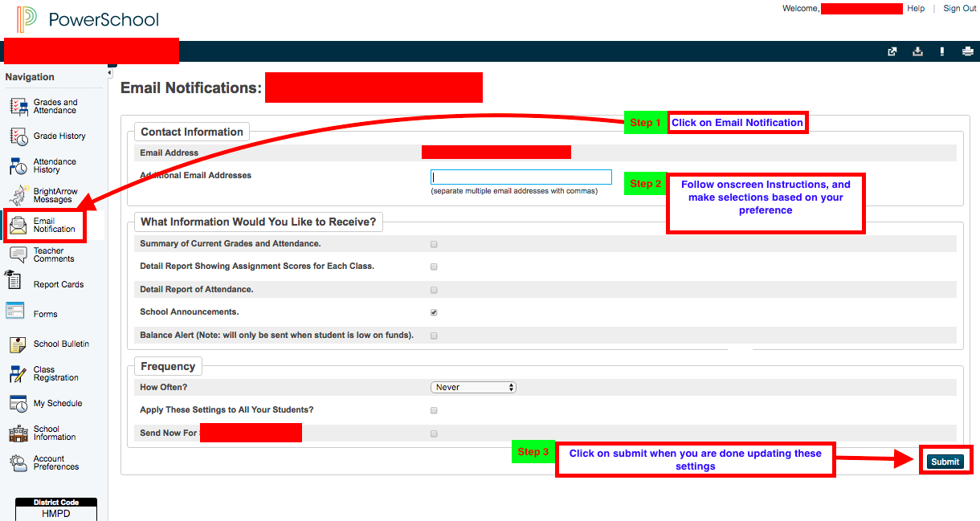Go to BrightArrow Messages link text
Image resolution: width=980 pixels, height=521 pixels.
(55, 196)
